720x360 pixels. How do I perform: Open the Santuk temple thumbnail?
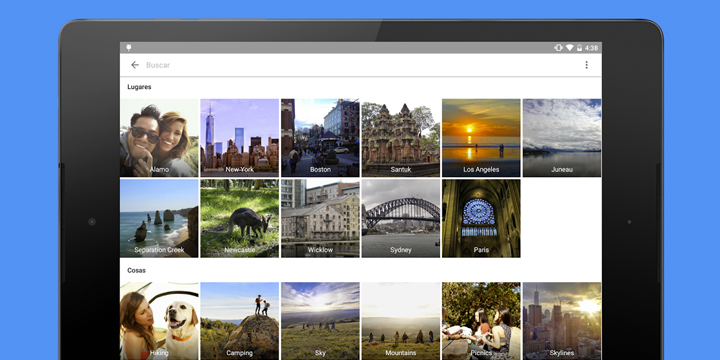401,138
